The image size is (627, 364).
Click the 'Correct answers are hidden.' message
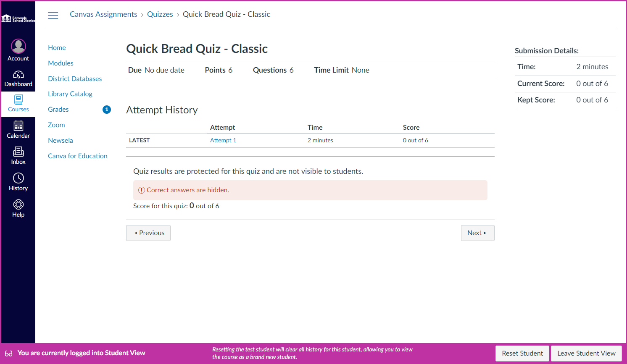click(188, 190)
